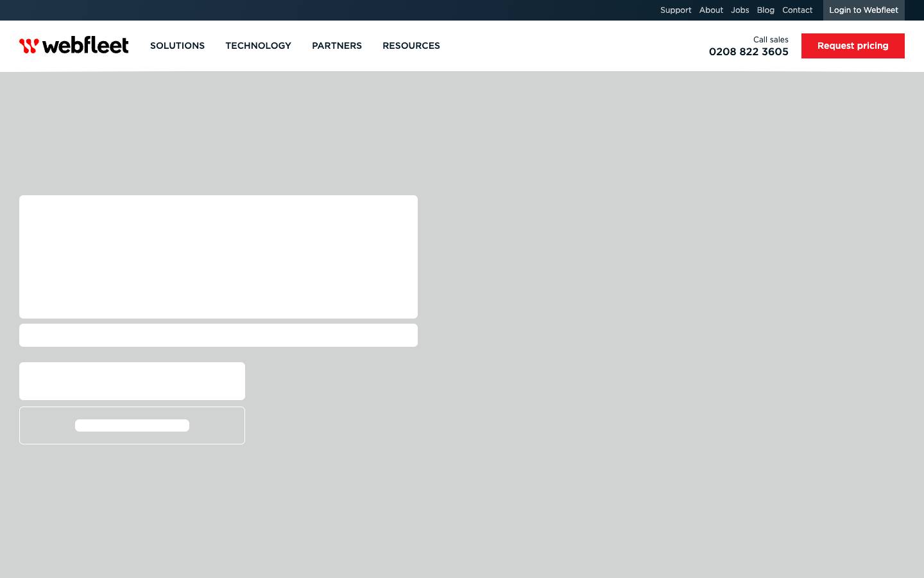Open the Blog link
The height and width of the screenshot is (578, 924).
click(766, 10)
